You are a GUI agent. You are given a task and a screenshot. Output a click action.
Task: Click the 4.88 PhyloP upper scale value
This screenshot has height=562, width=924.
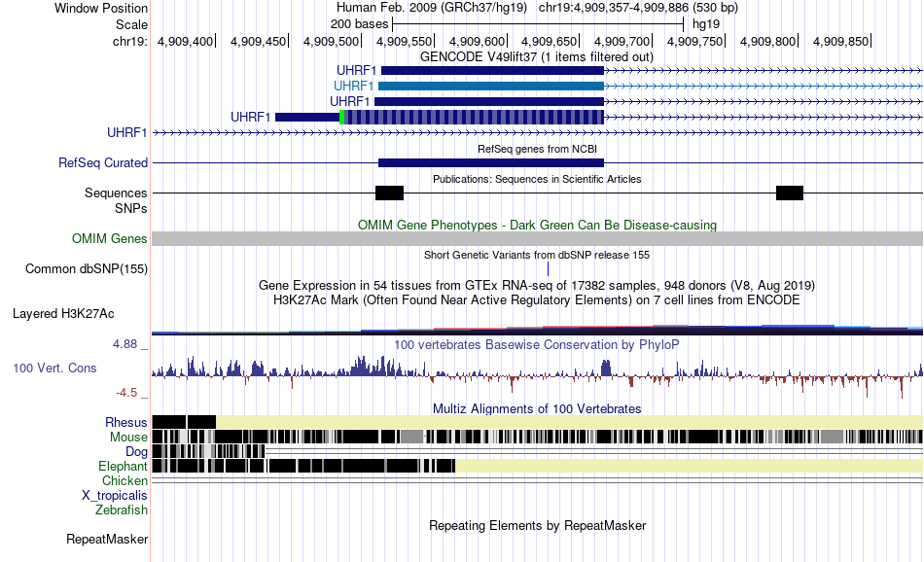[124, 344]
